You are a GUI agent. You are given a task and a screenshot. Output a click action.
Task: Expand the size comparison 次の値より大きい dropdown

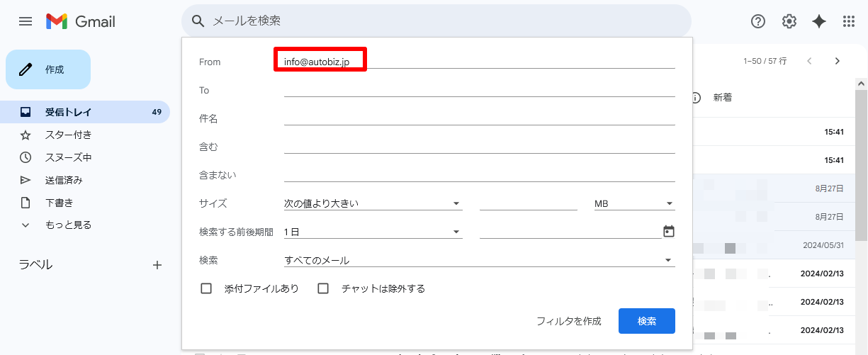point(373,203)
